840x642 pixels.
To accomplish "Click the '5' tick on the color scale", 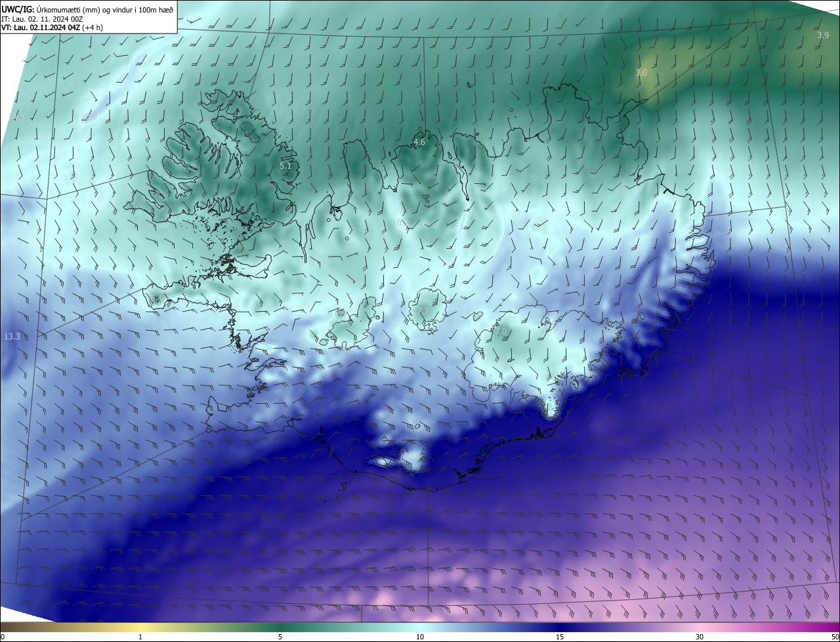I will (280, 637).
